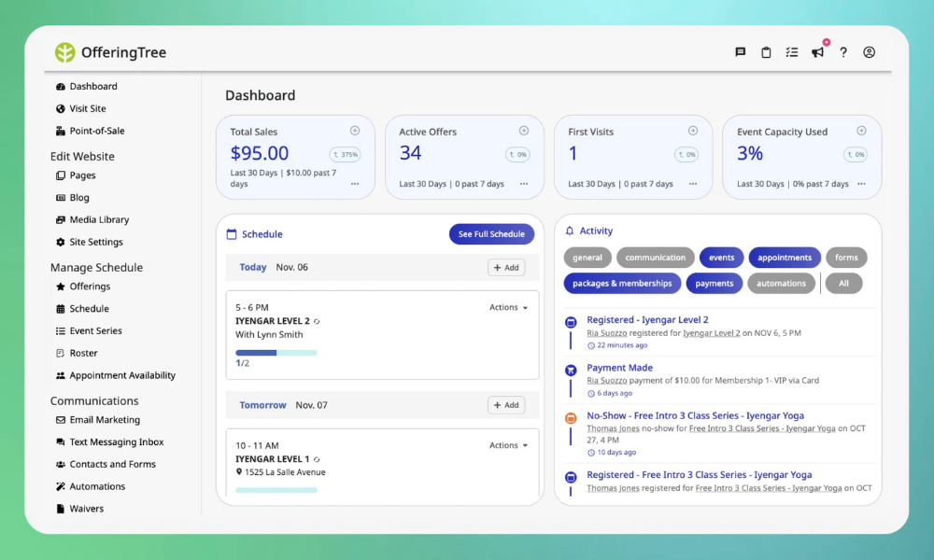Go to Dashboard in the sidebar
This screenshot has width=934, height=560.
coord(86,86)
